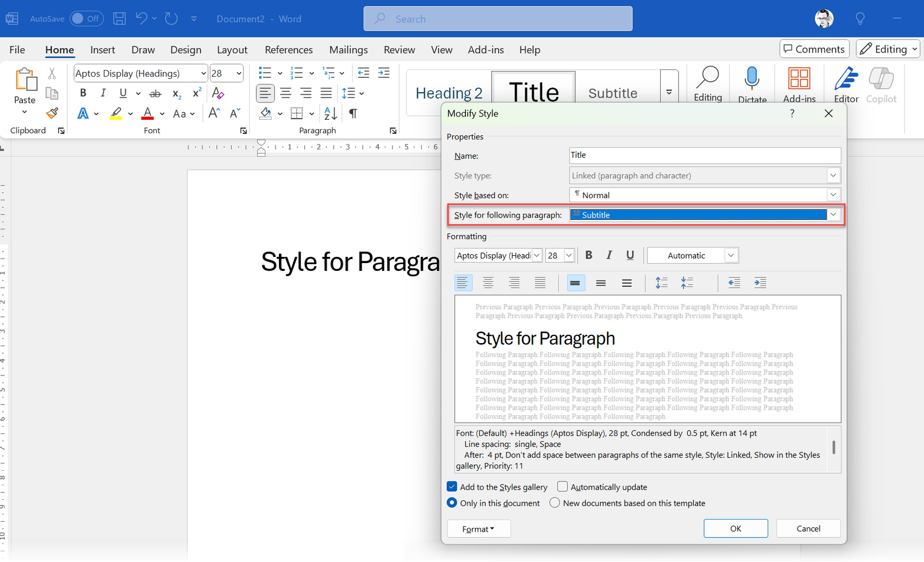This screenshot has width=924, height=562.
Task: Open the Dictate tool
Action: [x=752, y=84]
